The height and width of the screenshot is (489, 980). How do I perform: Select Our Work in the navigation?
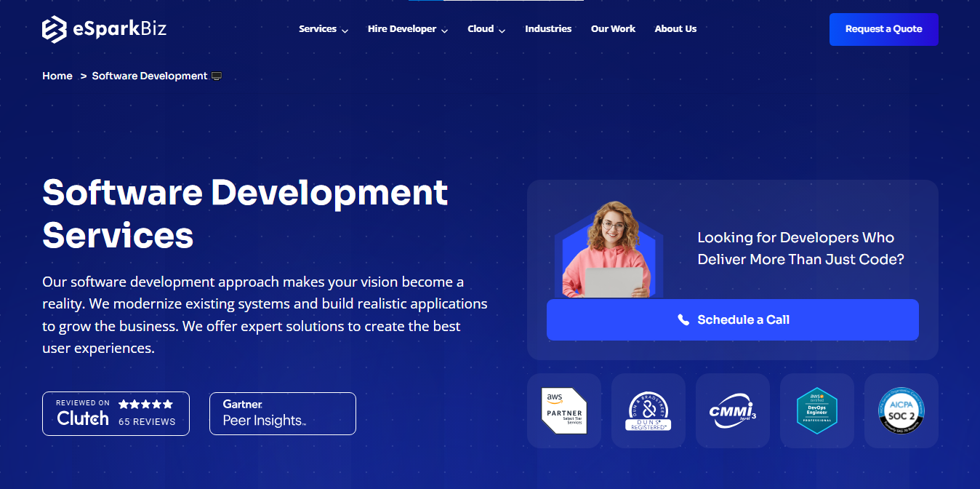613,29
